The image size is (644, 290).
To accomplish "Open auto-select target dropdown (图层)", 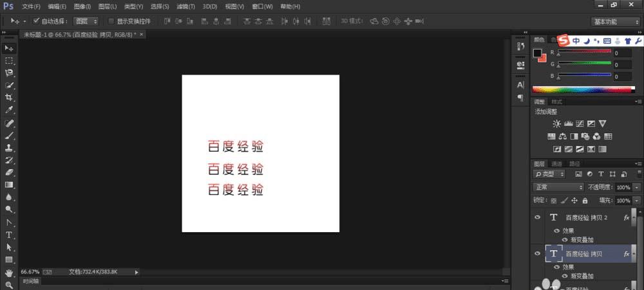I will tap(86, 21).
